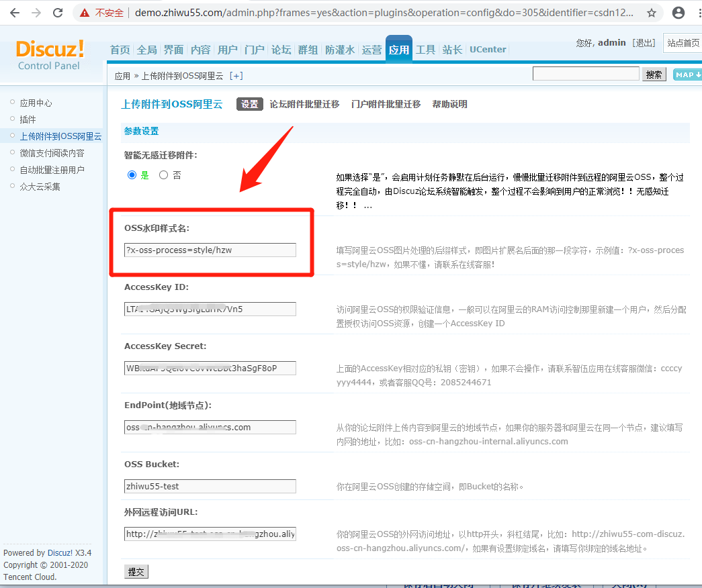The height and width of the screenshot is (588, 702).
Task: Click the insecure site warning icon
Action: 85,13
